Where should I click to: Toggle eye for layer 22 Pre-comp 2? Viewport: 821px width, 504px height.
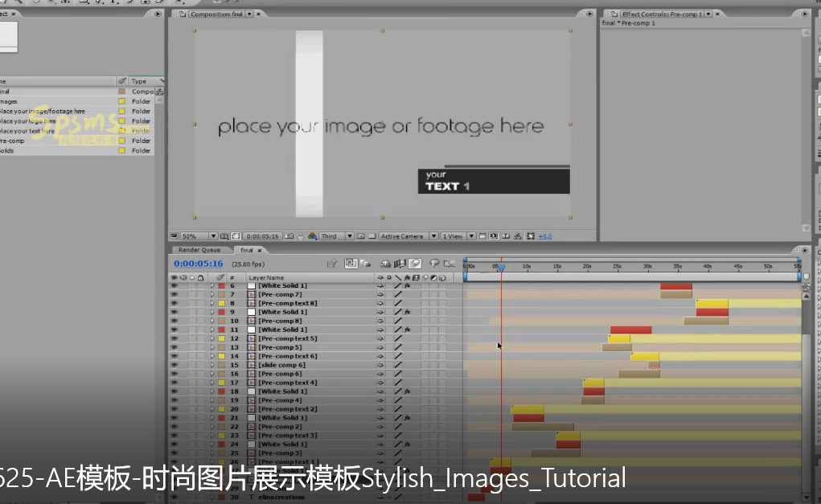(x=174, y=427)
